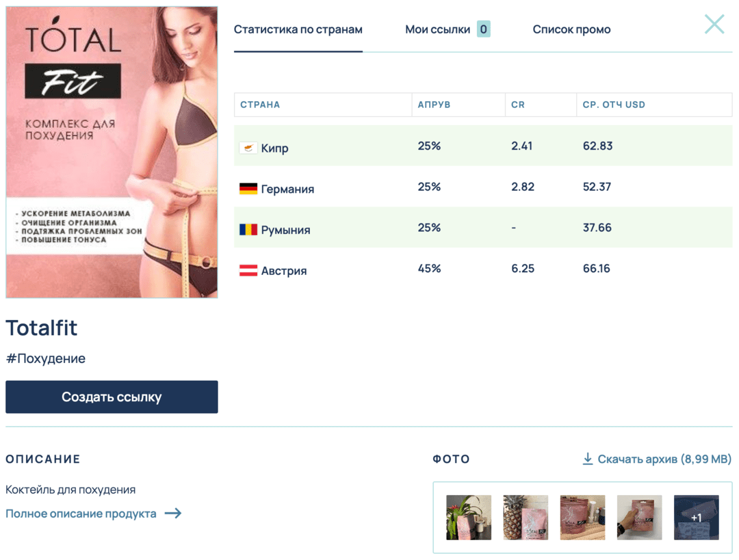This screenshot has height=560, width=739.
Task: Show more photos via +1 thumbnail
Action: pyautogui.click(x=697, y=517)
